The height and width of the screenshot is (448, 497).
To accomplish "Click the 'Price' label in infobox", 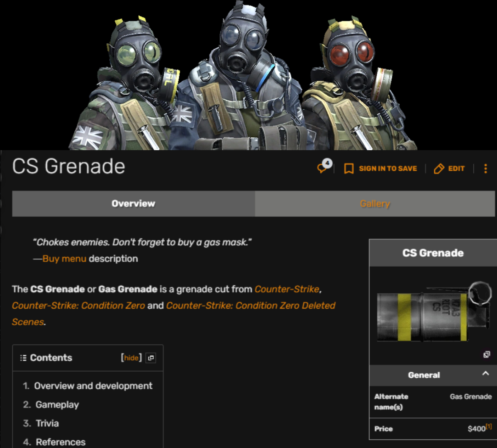I will pyautogui.click(x=383, y=429).
